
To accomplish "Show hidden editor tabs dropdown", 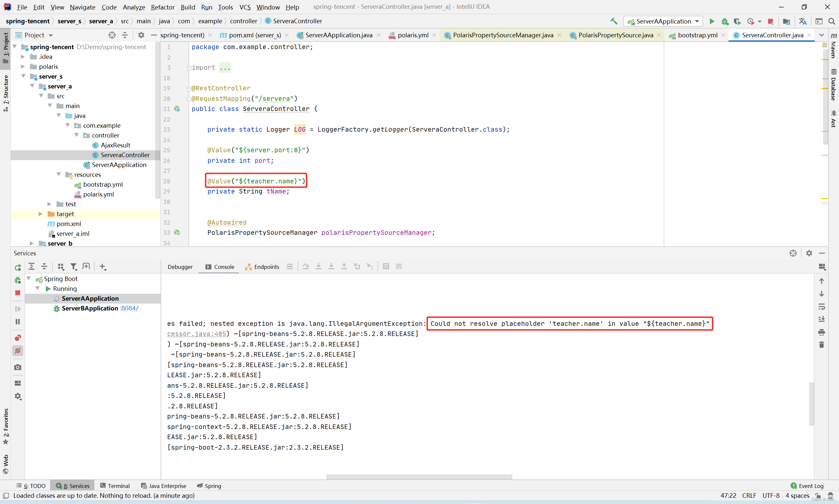I will [x=821, y=35].
